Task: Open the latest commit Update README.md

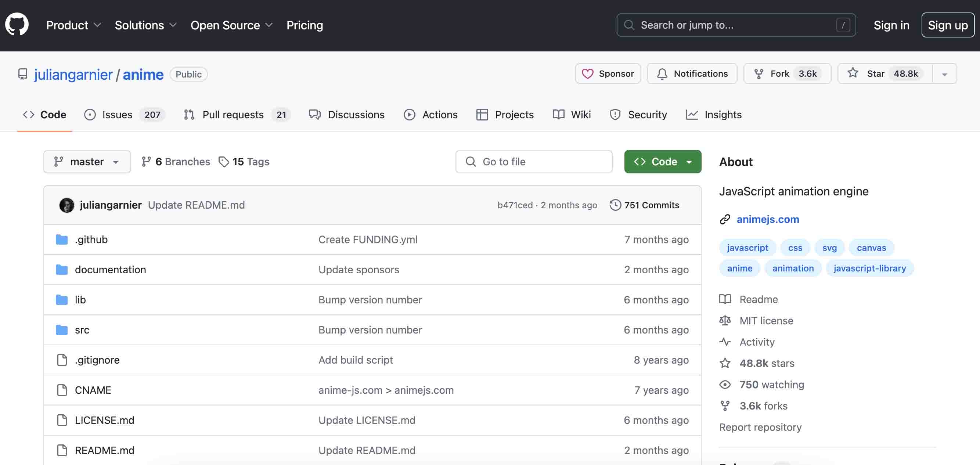Action: point(196,205)
